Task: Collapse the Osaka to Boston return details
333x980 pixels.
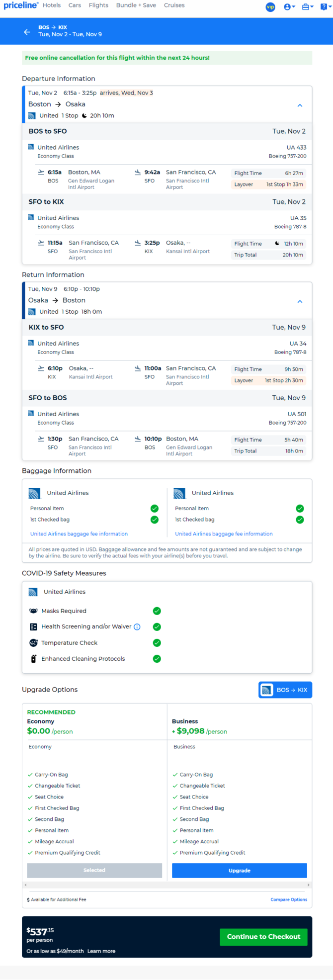Action: 300,301
